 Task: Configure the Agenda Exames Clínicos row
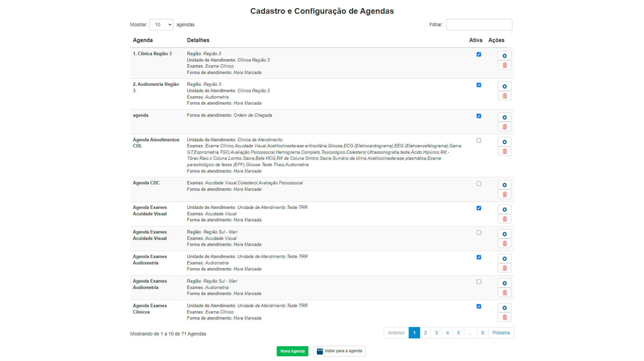coord(504,308)
